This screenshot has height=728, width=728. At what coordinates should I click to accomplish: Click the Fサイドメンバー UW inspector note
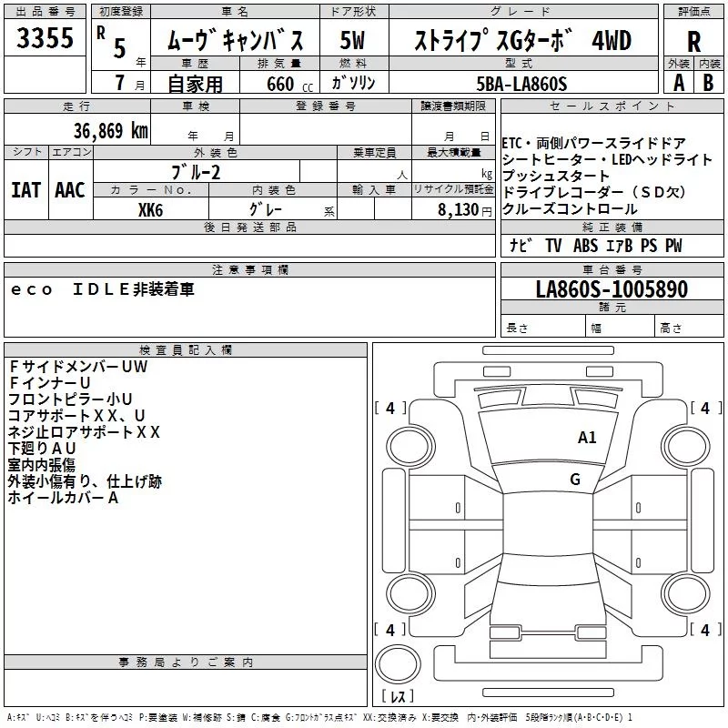tap(78, 367)
